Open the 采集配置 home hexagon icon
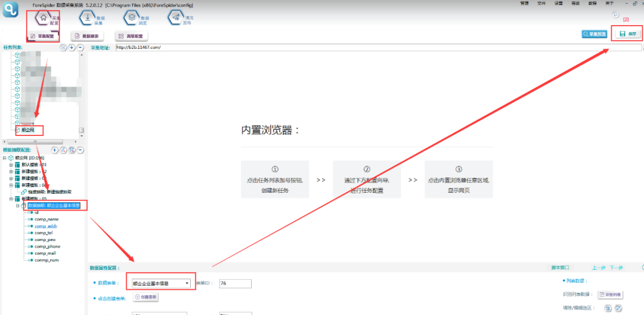The image size is (644, 315). pyautogui.click(x=44, y=18)
